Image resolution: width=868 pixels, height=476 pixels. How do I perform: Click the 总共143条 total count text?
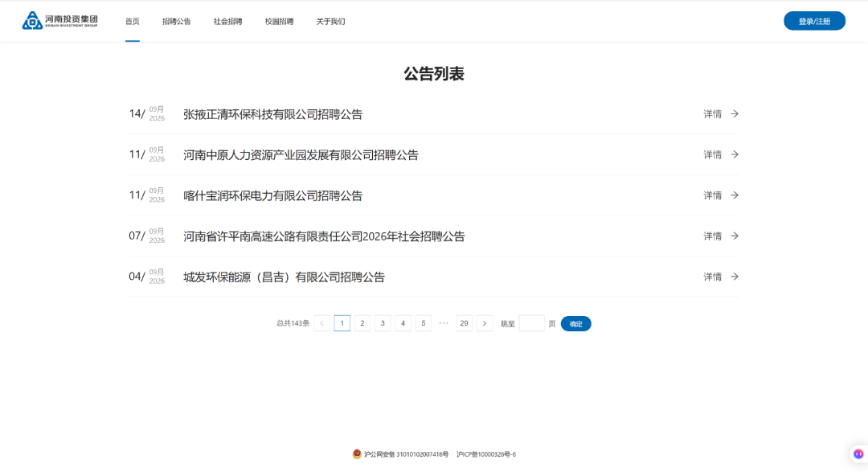(x=293, y=323)
